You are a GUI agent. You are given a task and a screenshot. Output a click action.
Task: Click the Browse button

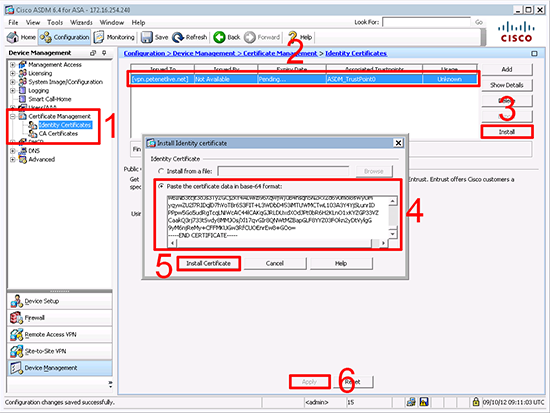(374, 171)
